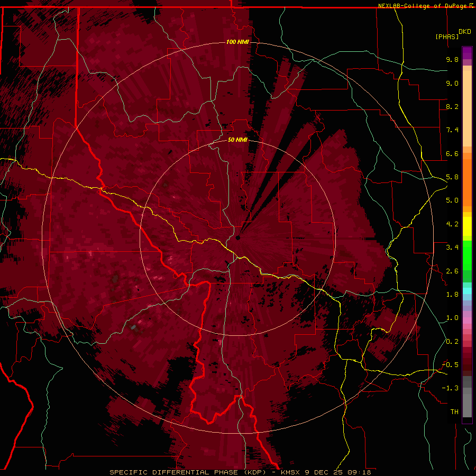This screenshot has height=476, width=476.
Task: Click the 5.0 legend value
Action: click(x=452, y=200)
